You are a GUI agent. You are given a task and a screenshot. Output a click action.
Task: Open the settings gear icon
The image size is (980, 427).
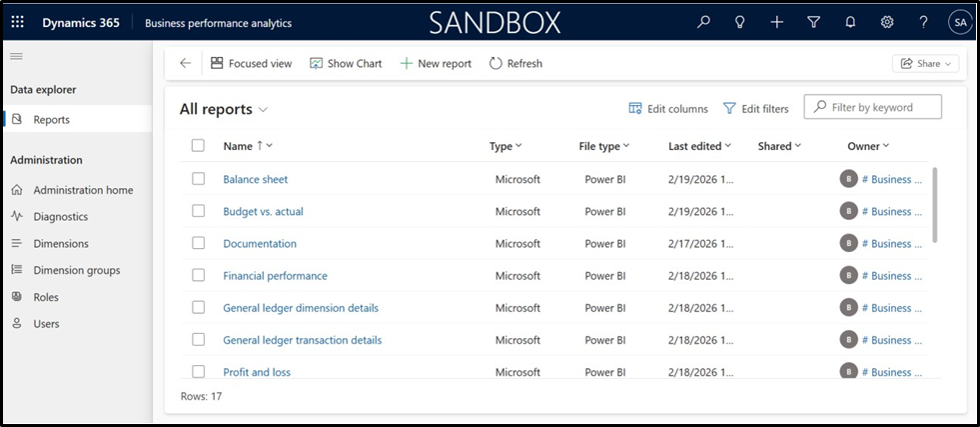click(x=887, y=23)
